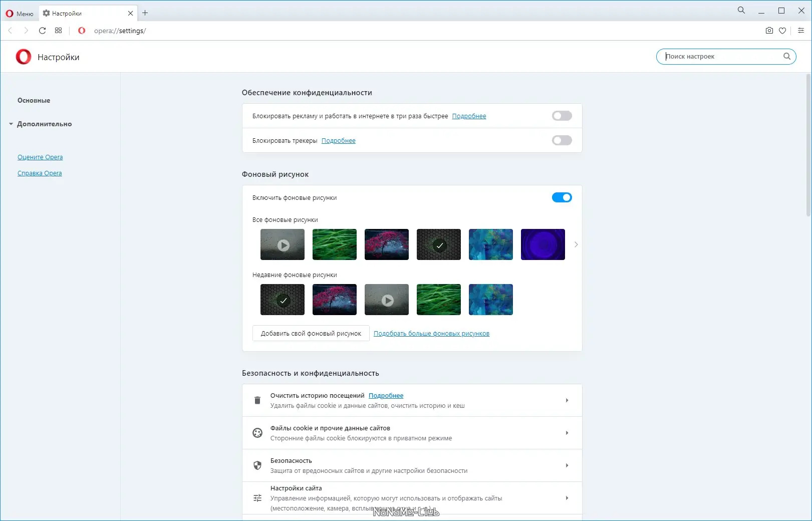Open the Opera Menu button
Image resolution: width=812 pixels, height=521 pixels.
(19, 13)
